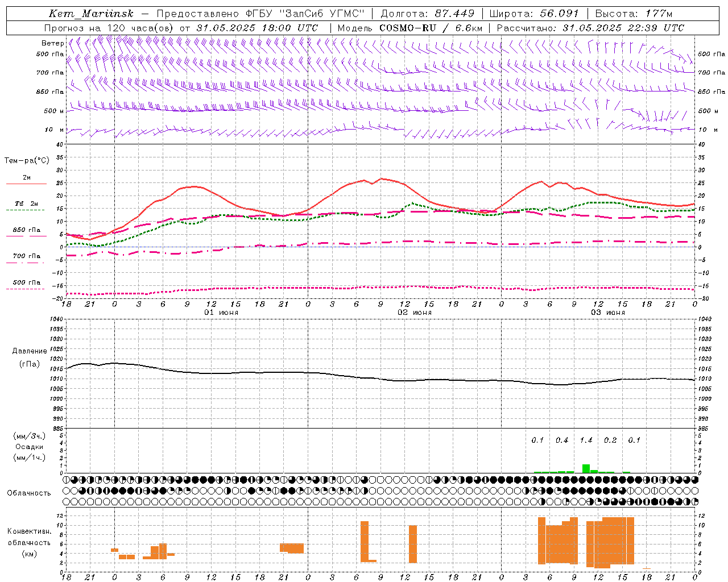Click the 02 июня date label
The height and width of the screenshot is (582, 728).
pyautogui.click(x=415, y=313)
